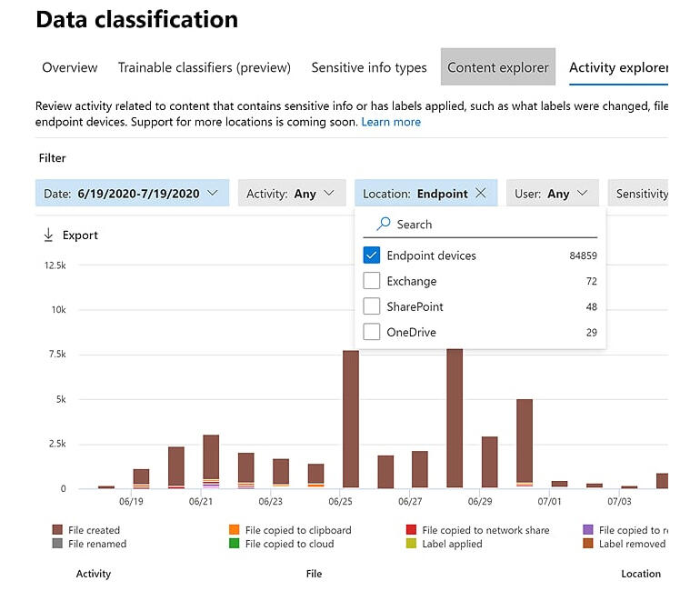
Task: Click the magnifier icon in the search box
Action: click(x=384, y=224)
